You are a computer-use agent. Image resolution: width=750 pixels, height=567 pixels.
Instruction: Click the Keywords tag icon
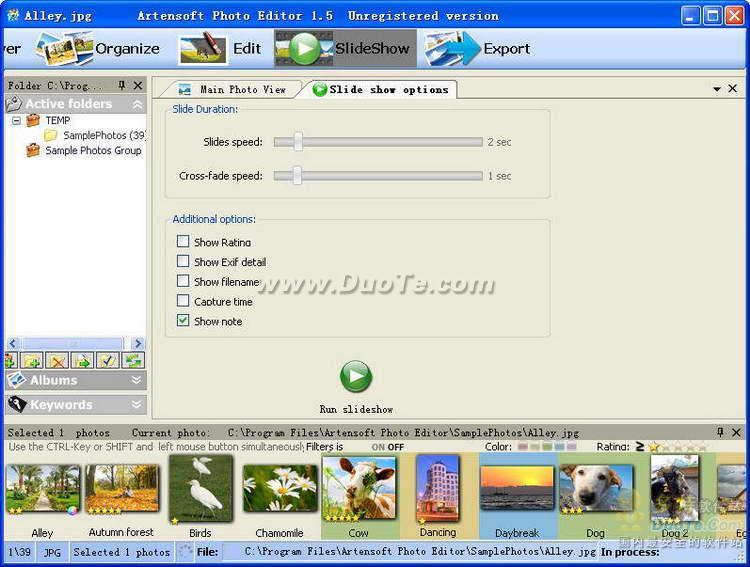pyautogui.click(x=17, y=404)
